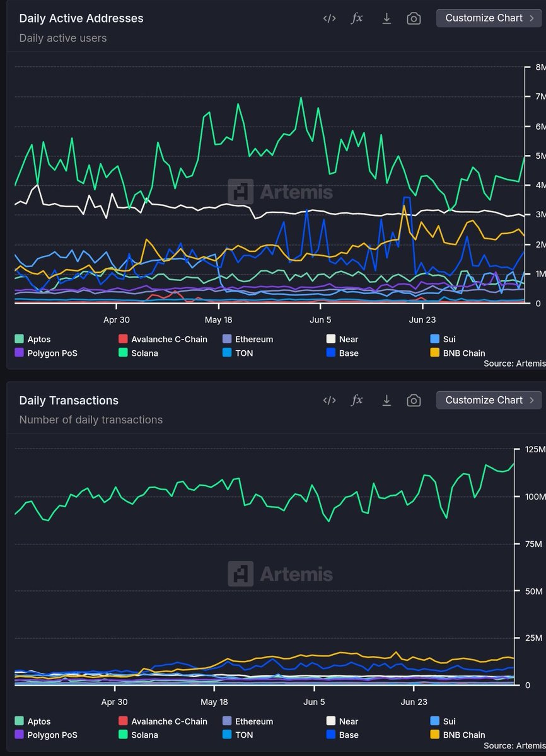Click May 18 label on Daily Active Addresses axis
The height and width of the screenshot is (756, 546).
tap(218, 319)
